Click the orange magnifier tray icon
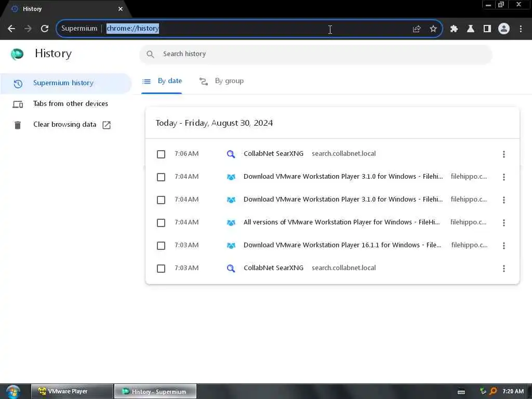Viewport: 532px width, 399px height. pyautogui.click(x=494, y=392)
